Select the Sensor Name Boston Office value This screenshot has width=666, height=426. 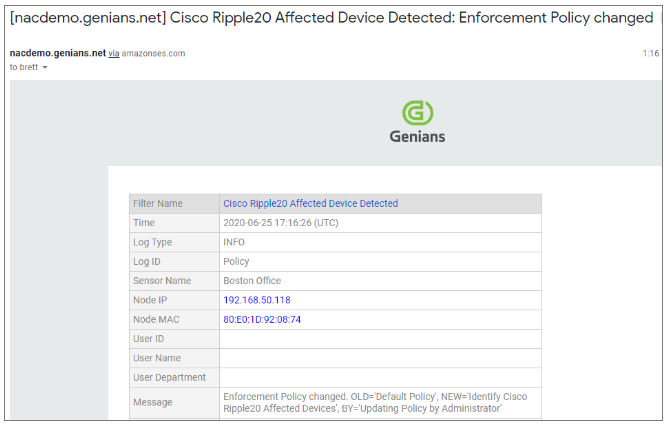[252, 281]
